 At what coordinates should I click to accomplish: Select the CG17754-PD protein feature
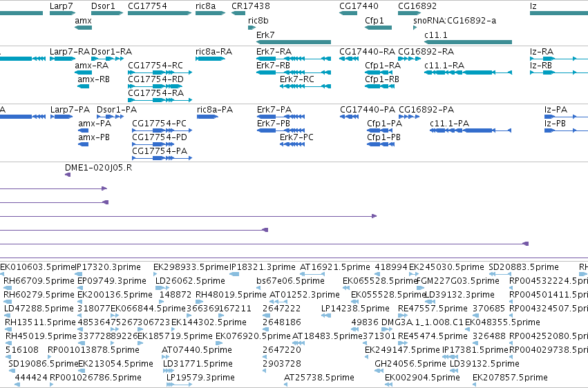(x=153, y=144)
